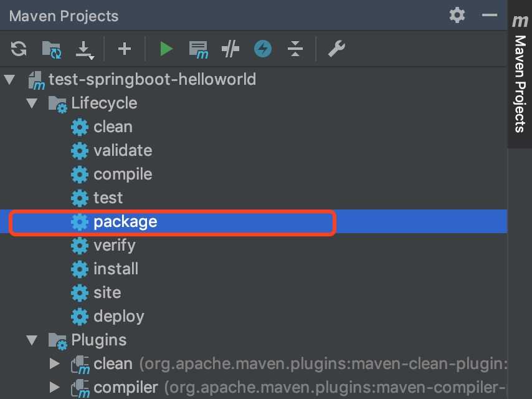Open panel options gear icon
The width and height of the screenshot is (532, 399).
point(457,16)
